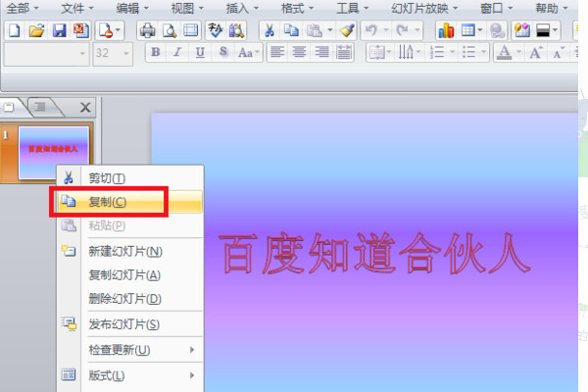588x392 pixels.
Task: Open the font name combo box
Action: [46, 53]
